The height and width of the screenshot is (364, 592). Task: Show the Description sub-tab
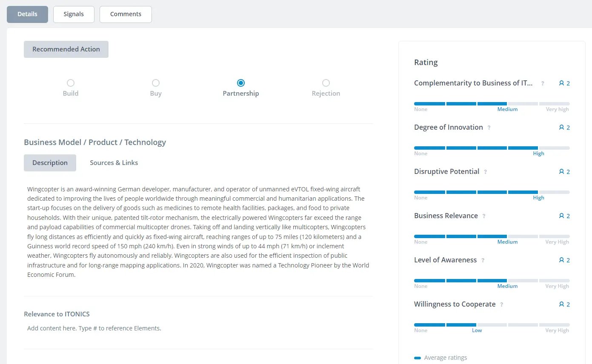50,163
